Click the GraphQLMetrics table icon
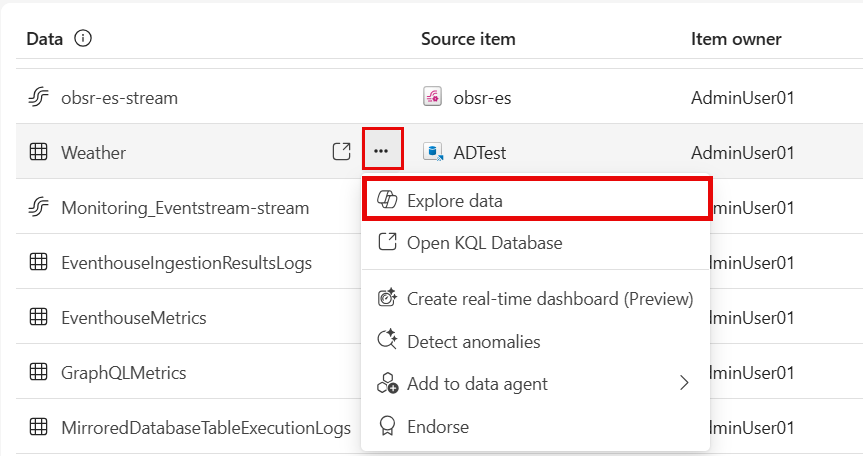The height and width of the screenshot is (456, 863). (38, 372)
